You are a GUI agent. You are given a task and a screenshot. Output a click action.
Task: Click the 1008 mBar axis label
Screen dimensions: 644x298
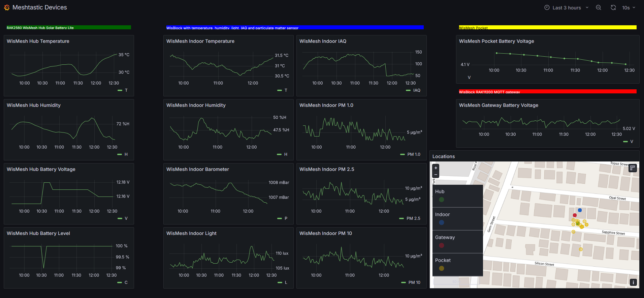point(279,182)
